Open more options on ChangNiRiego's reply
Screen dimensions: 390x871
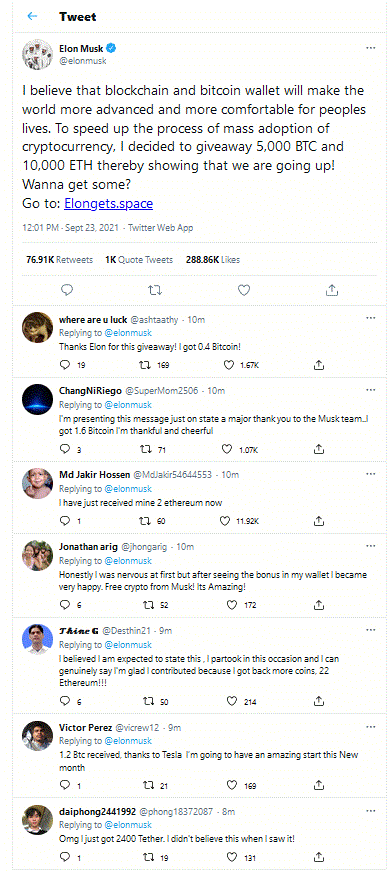coord(371,390)
